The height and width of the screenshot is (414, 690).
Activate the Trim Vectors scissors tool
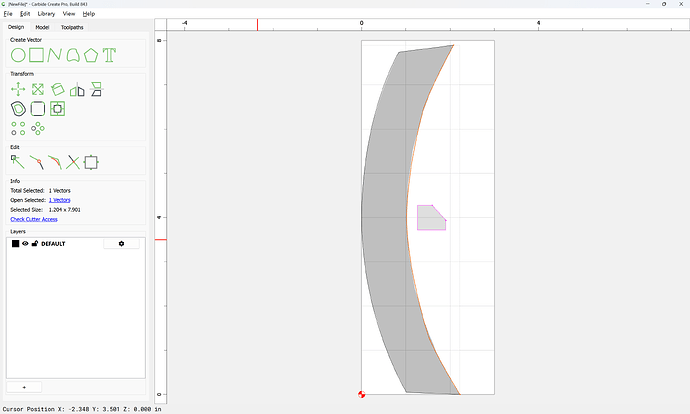tap(73, 162)
